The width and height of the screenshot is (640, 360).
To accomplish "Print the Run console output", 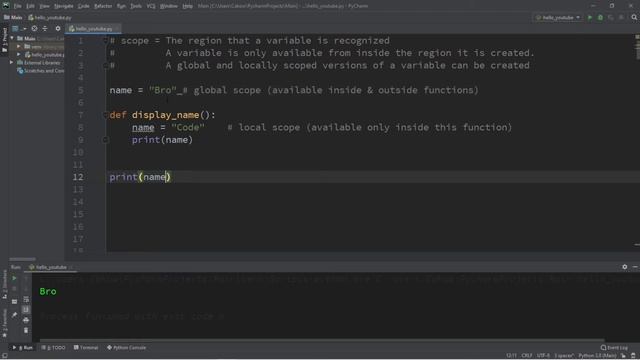I will [26, 320].
